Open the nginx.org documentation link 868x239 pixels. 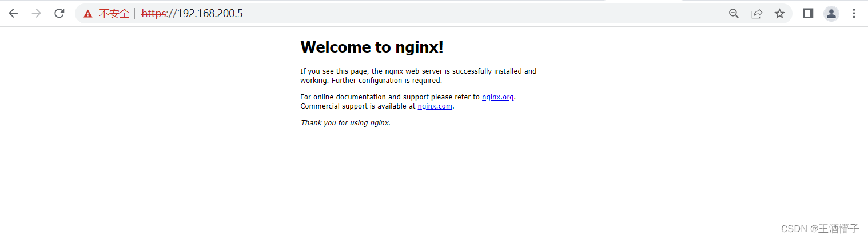498,97
